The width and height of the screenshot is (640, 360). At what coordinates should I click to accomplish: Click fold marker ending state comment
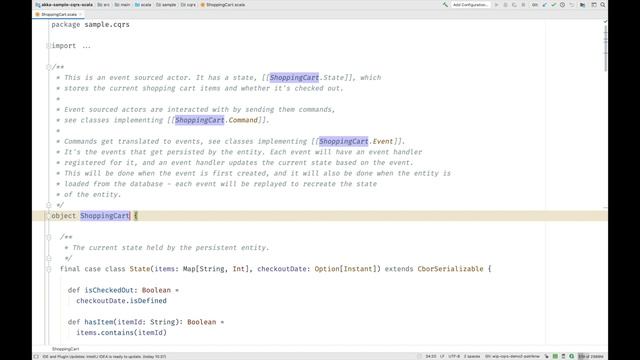point(49,258)
